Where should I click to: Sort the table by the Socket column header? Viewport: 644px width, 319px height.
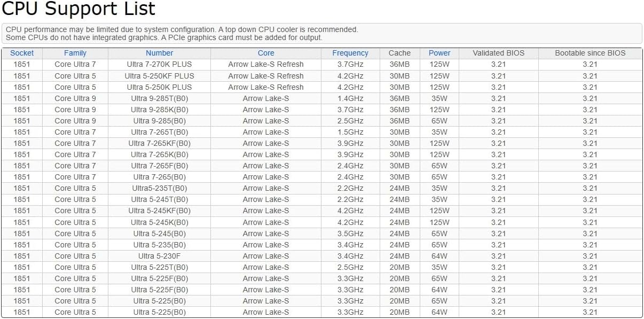(22, 53)
